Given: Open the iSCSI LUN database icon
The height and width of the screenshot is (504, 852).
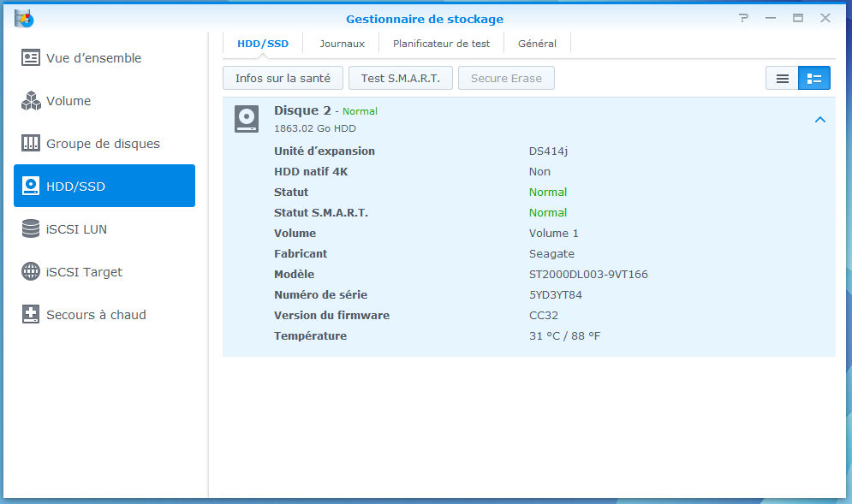Looking at the screenshot, I should [x=31, y=229].
